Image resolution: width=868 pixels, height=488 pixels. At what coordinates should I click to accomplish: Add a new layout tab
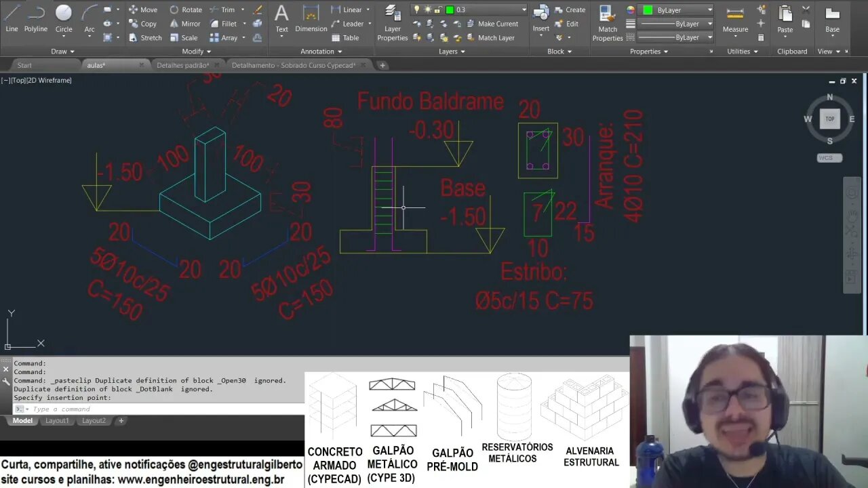(x=121, y=421)
